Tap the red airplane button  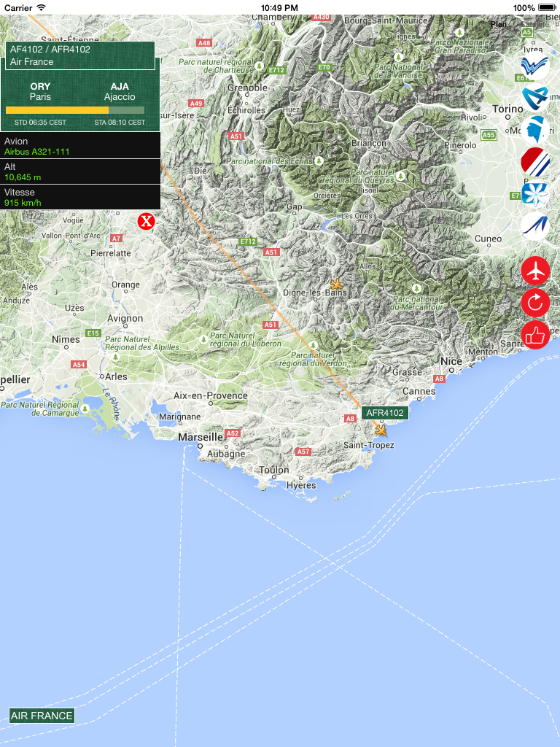[535, 271]
